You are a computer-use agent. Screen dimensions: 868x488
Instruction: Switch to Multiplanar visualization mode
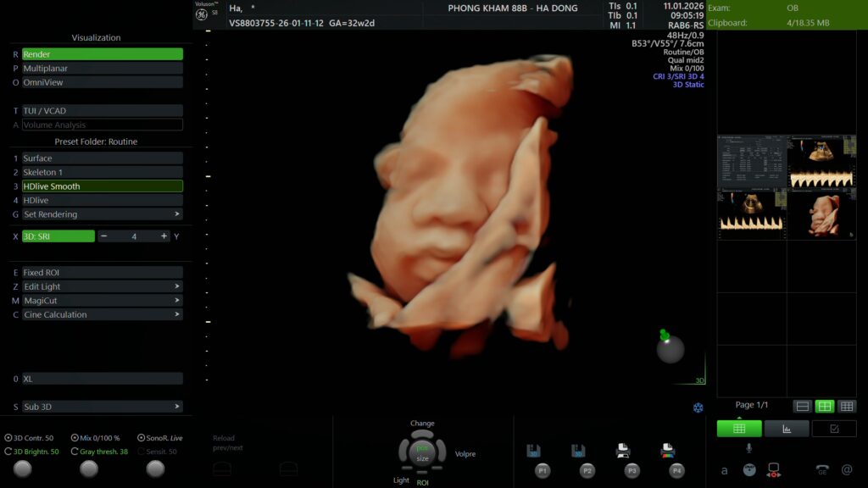click(x=102, y=69)
